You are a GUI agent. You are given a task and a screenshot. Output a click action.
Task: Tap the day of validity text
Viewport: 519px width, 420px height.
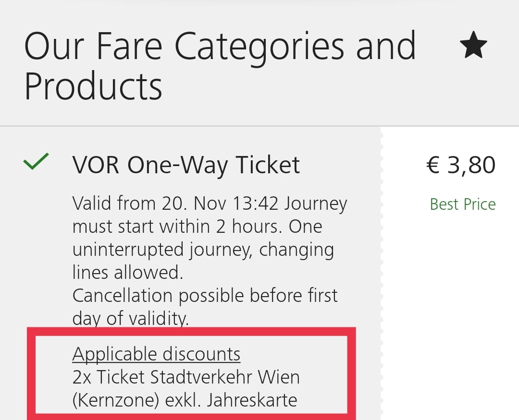point(130,319)
